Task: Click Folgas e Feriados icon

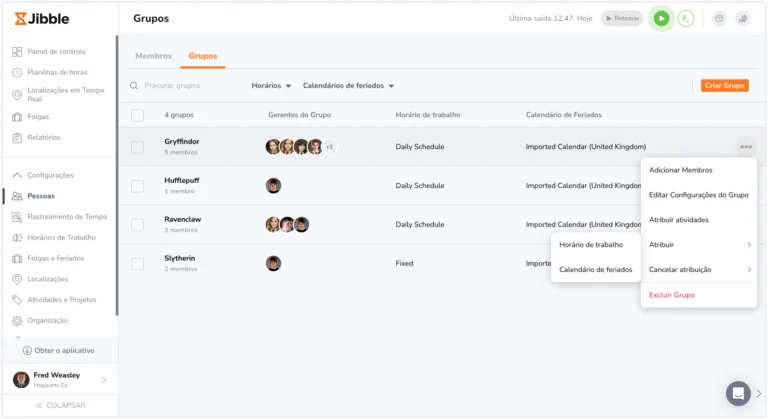Action: (x=17, y=258)
